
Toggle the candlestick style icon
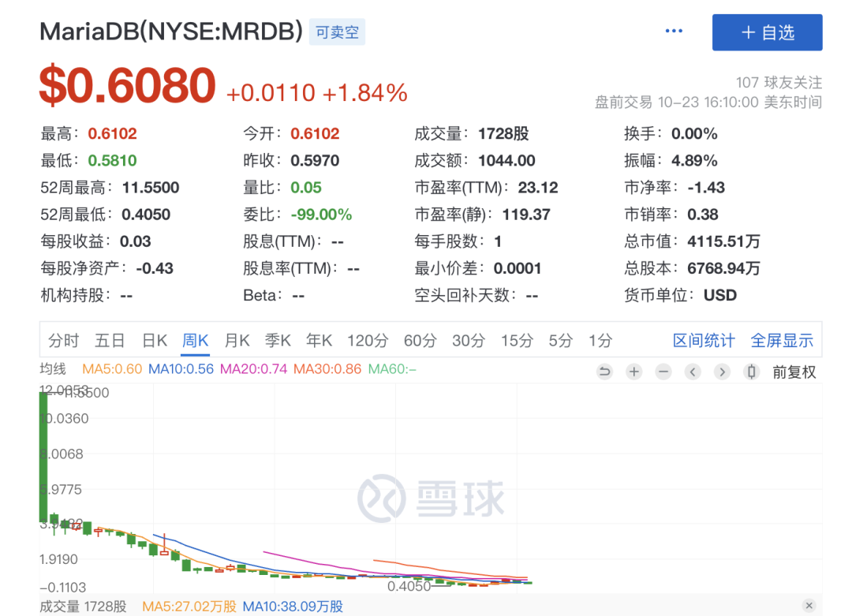751,371
